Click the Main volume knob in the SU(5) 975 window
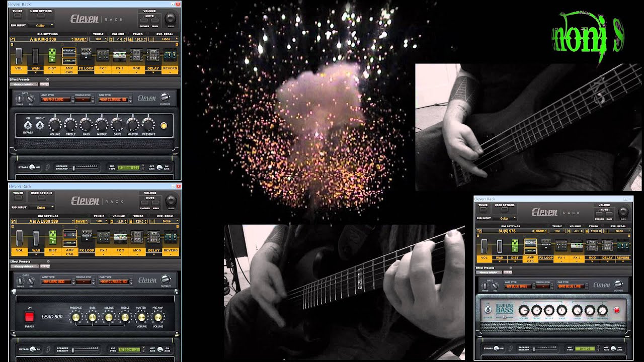The image size is (644, 362). pyautogui.click(x=623, y=212)
